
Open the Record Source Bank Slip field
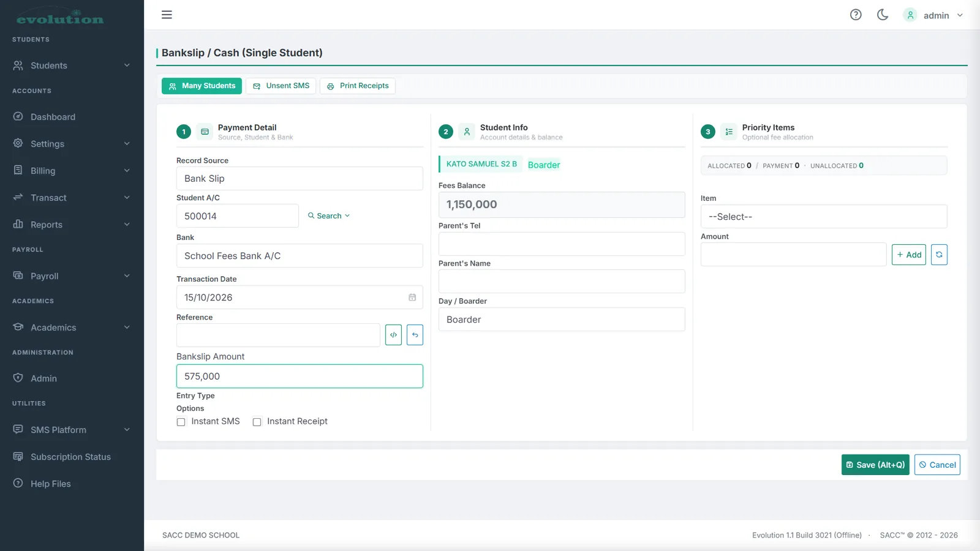[x=300, y=179]
